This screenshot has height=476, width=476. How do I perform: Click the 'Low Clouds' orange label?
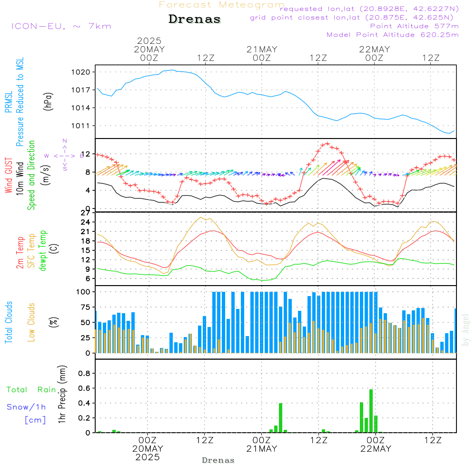coord(31,322)
